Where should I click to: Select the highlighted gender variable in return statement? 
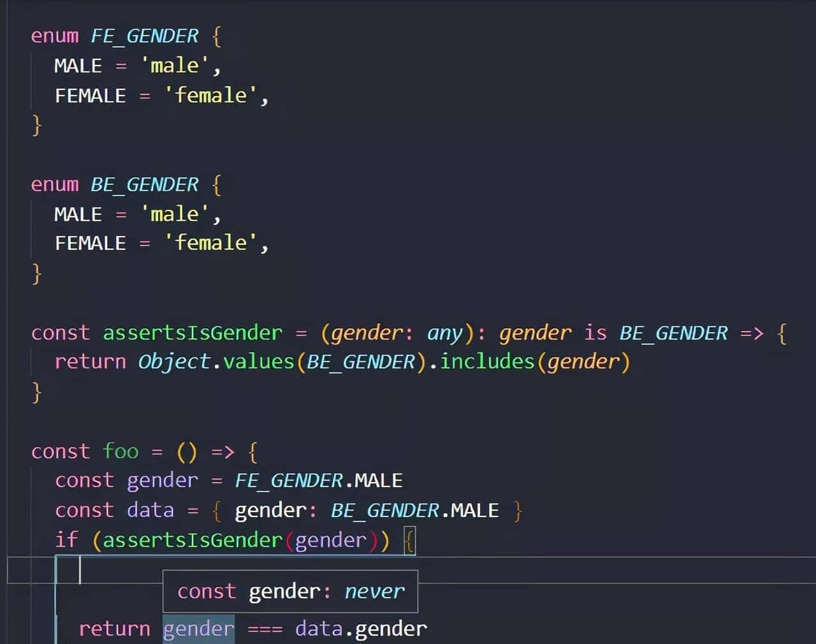click(x=198, y=628)
